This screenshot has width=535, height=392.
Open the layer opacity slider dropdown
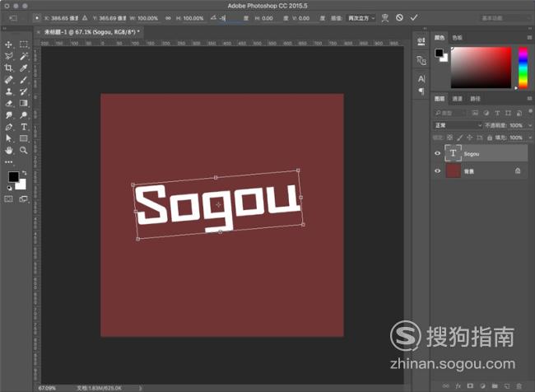[x=530, y=125]
